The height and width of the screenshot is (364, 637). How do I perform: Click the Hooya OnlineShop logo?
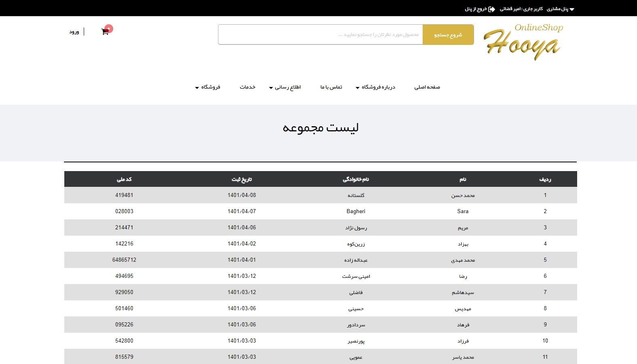[x=523, y=41]
